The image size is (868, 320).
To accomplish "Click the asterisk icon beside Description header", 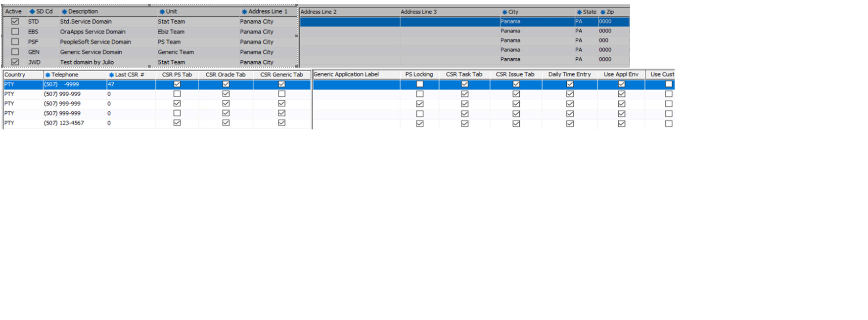I will 64,11.
